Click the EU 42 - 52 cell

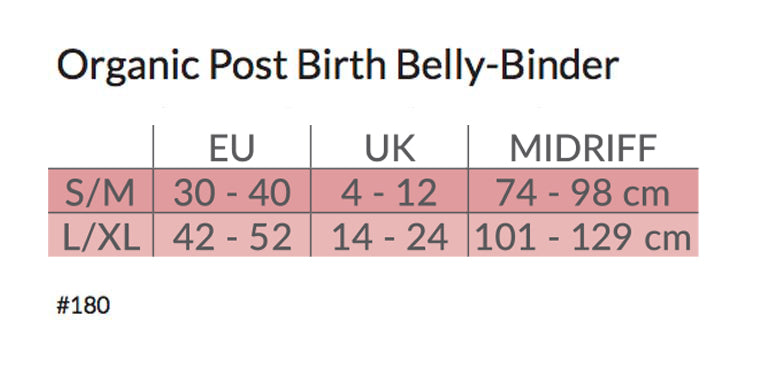click(x=232, y=237)
